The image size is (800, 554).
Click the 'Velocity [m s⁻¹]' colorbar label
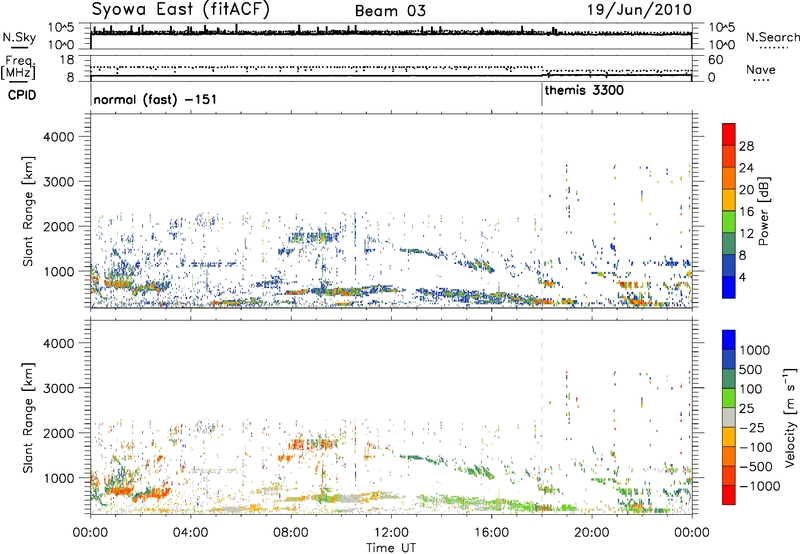(790, 417)
